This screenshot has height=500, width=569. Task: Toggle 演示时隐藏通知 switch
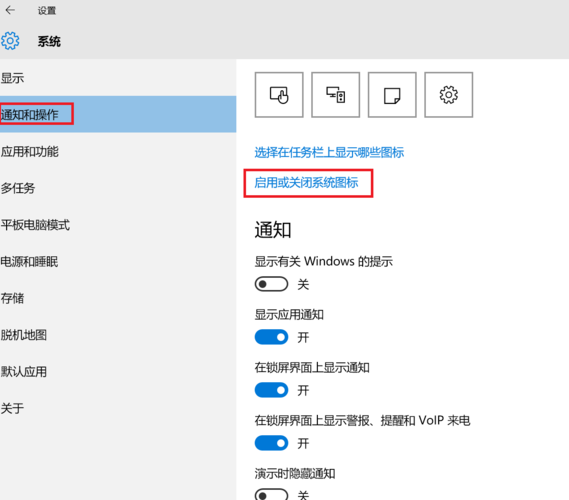(271, 495)
